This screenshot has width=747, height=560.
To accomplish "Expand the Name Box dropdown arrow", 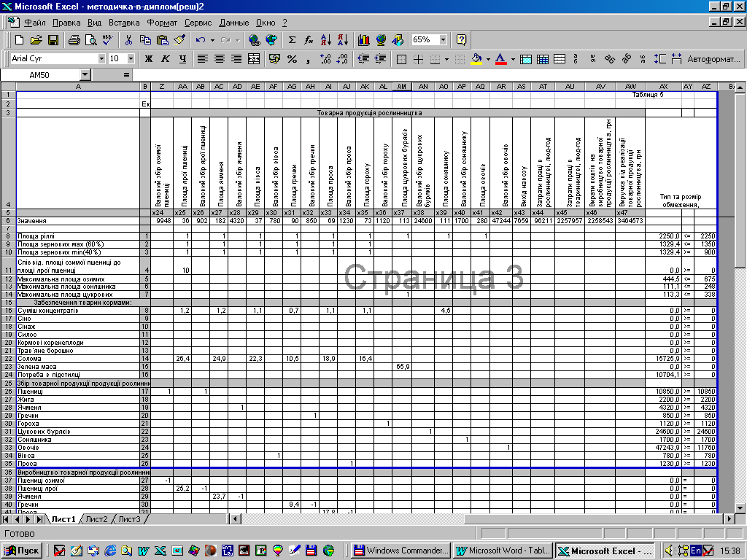I will pyautogui.click(x=85, y=75).
